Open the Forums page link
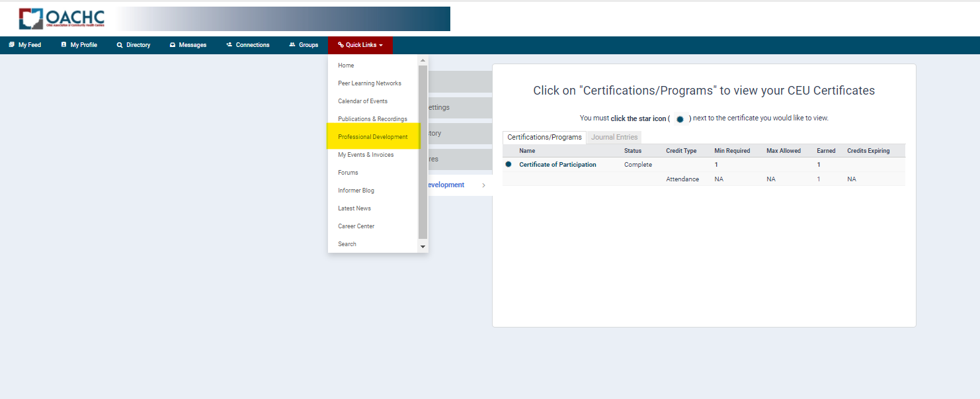Image resolution: width=980 pixels, height=399 pixels. pyautogui.click(x=348, y=172)
